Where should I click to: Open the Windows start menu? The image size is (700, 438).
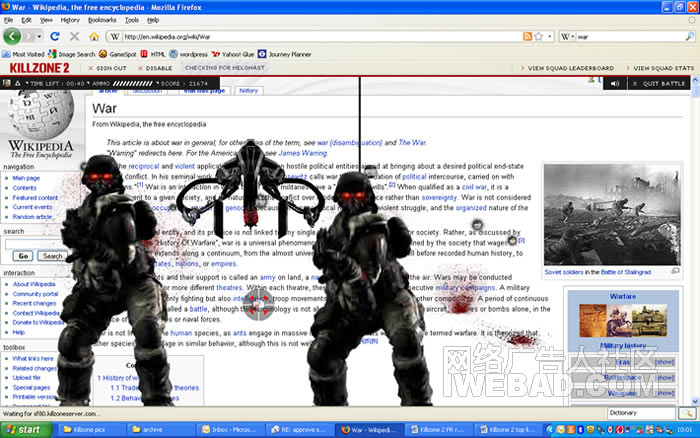[26, 430]
